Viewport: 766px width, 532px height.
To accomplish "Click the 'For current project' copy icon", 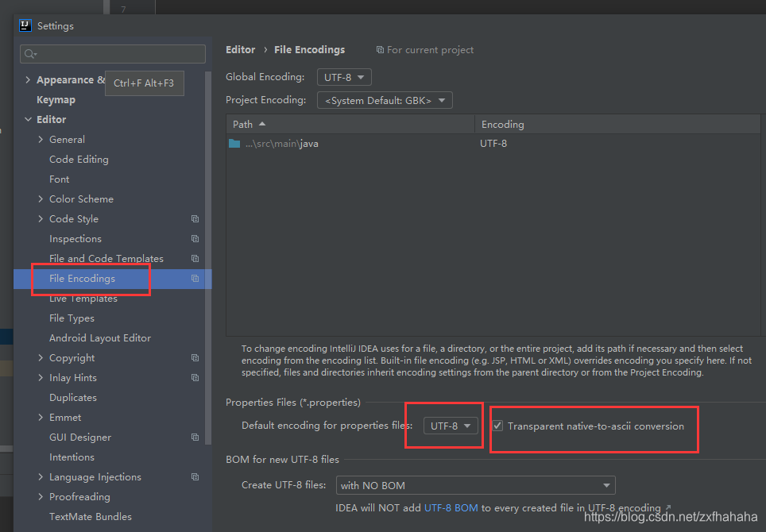I will coord(380,50).
